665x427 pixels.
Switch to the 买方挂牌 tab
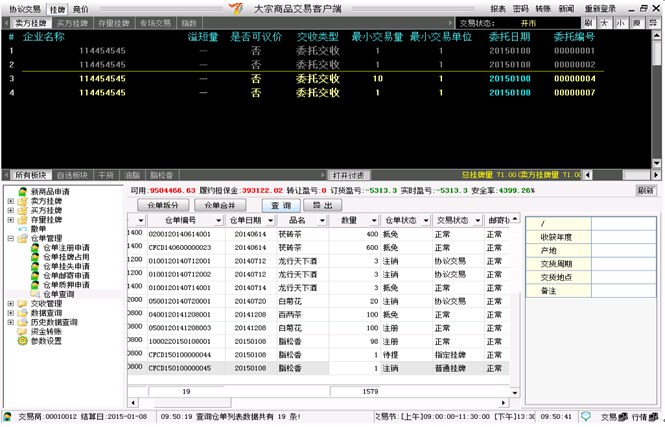71,22
